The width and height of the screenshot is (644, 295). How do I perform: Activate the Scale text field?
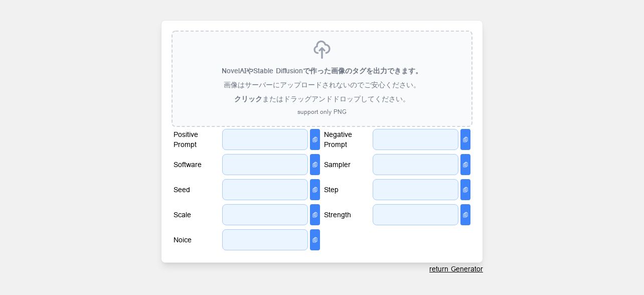pyautogui.click(x=265, y=215)
